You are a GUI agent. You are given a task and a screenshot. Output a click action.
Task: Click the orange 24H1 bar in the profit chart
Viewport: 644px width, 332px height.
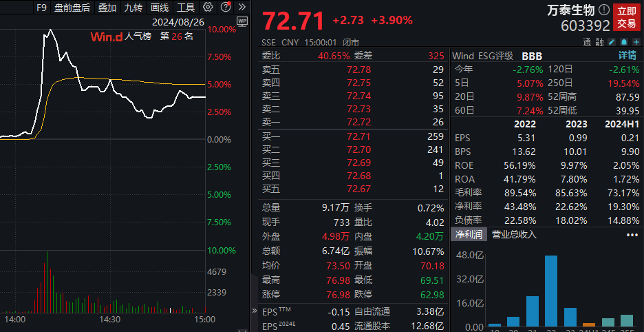589,325
